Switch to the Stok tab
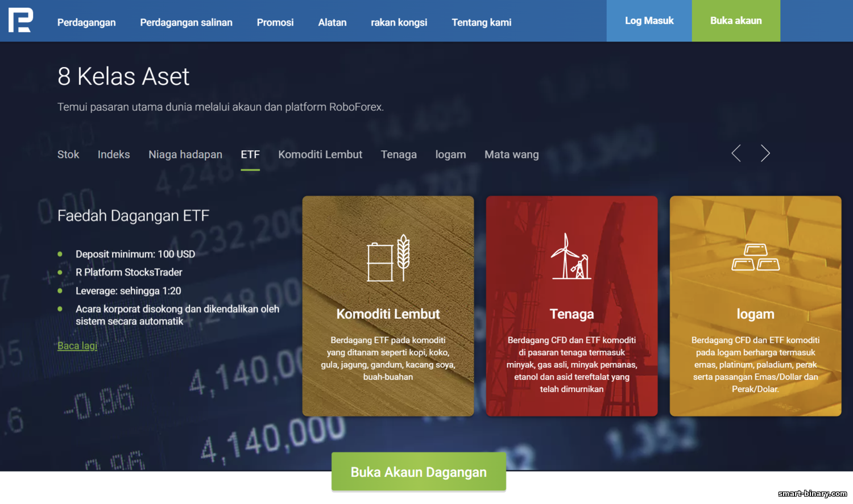 coord(68,155)
